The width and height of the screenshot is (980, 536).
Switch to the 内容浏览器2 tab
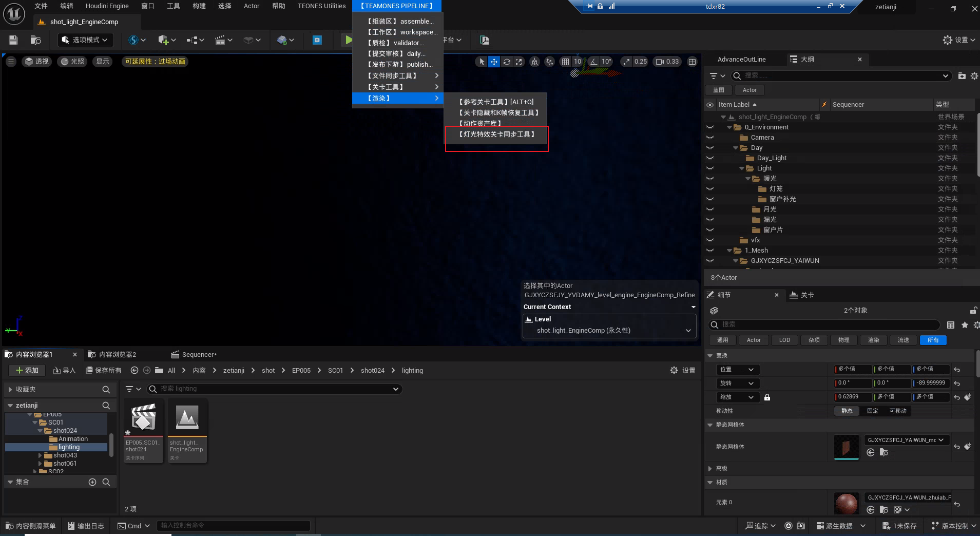pyautogui.click(x=117, y=354)
